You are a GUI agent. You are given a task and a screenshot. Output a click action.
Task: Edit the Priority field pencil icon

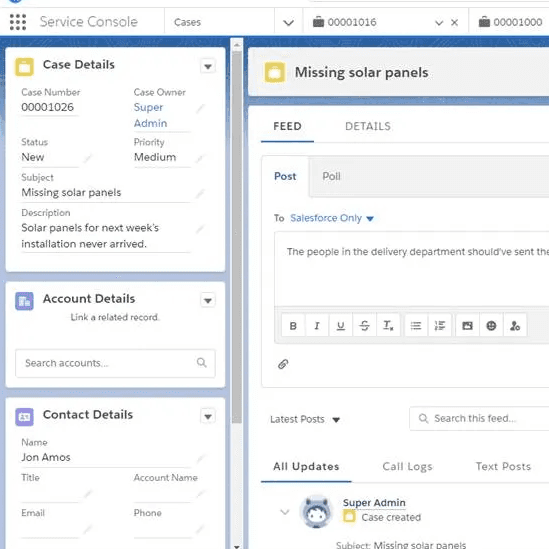[x=200, y=159]
